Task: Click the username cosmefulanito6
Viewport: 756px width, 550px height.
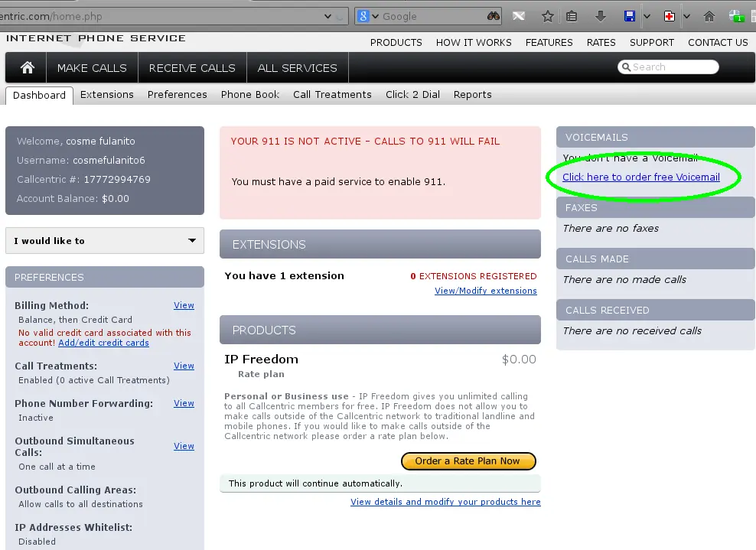Action: [109, 160]
